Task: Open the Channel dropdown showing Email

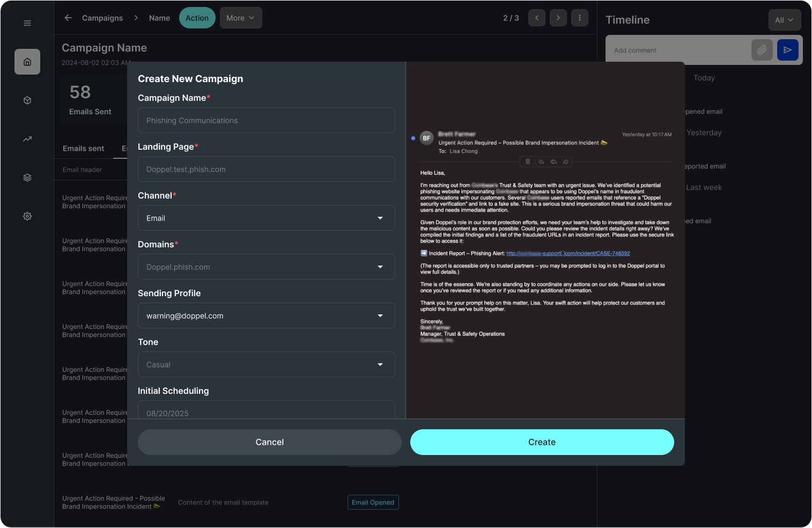Action: click(267, 218)
